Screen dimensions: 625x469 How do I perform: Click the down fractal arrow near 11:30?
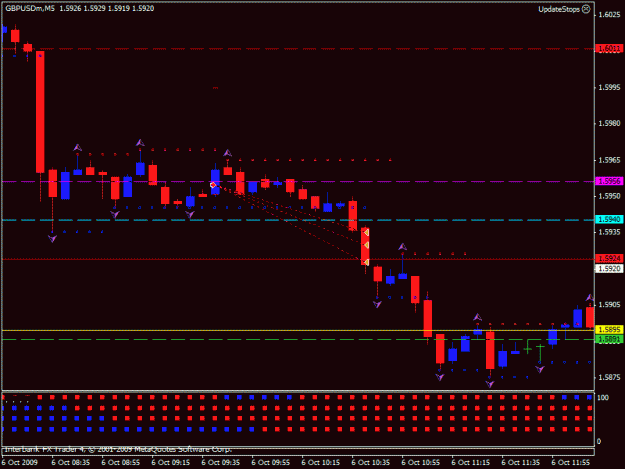pos(490,384)
